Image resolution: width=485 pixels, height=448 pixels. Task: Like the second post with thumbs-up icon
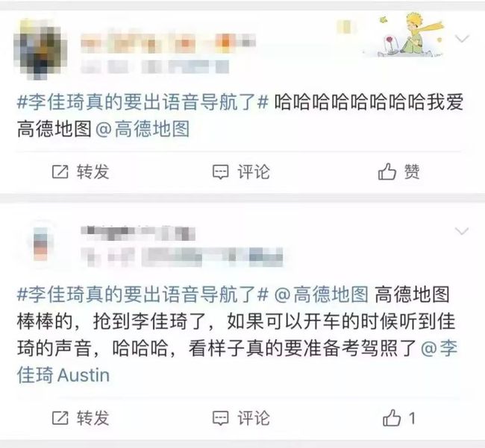(392, 417)
